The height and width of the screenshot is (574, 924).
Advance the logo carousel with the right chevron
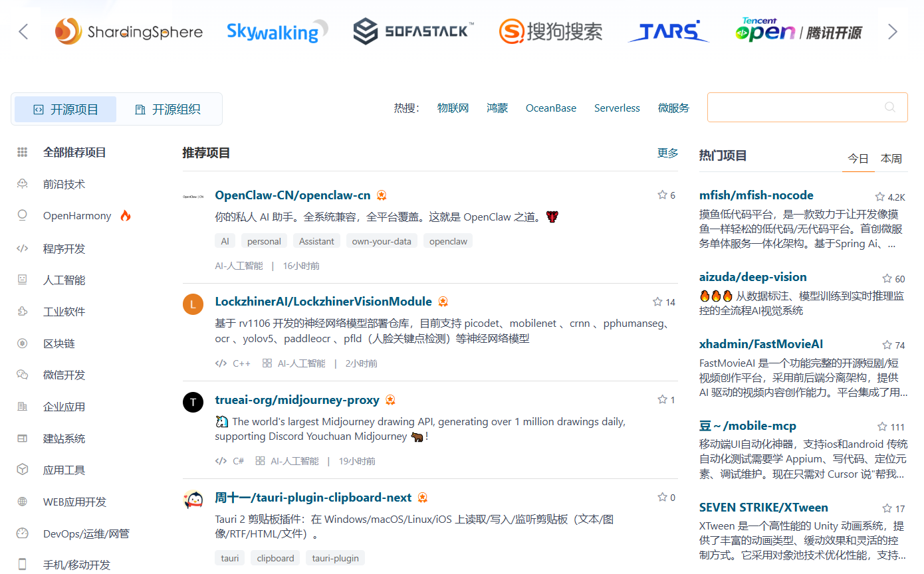pos(893,31)
